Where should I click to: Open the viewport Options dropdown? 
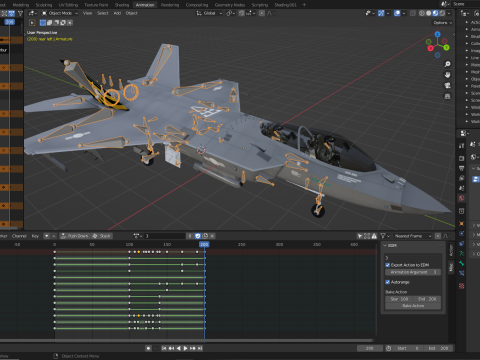click(x=442, y=23)
